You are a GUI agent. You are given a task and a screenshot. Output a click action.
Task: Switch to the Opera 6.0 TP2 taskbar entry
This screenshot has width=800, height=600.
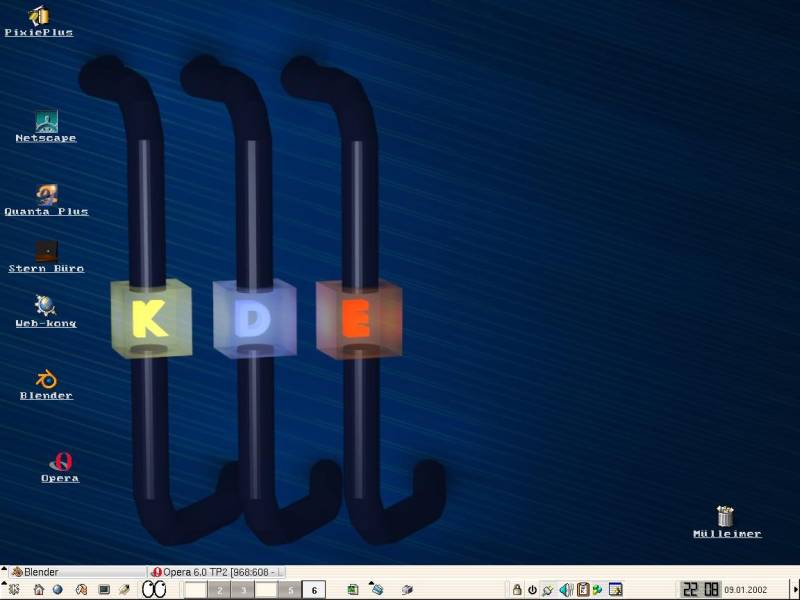click(216, 572)
